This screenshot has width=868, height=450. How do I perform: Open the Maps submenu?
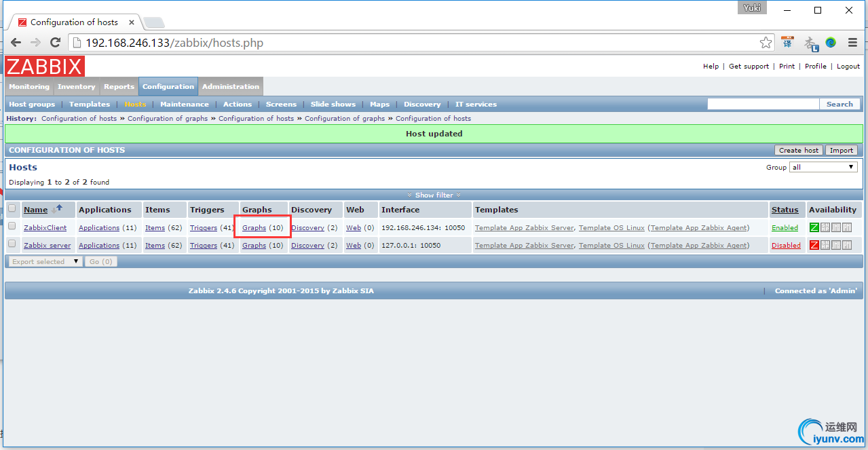(380, 105)
